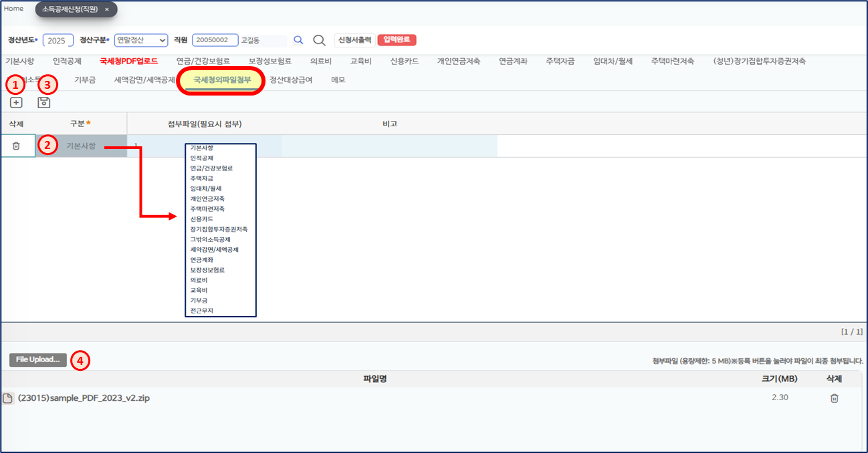Open the (청년)장기집합투자증권저축 tab

(760, 61)
